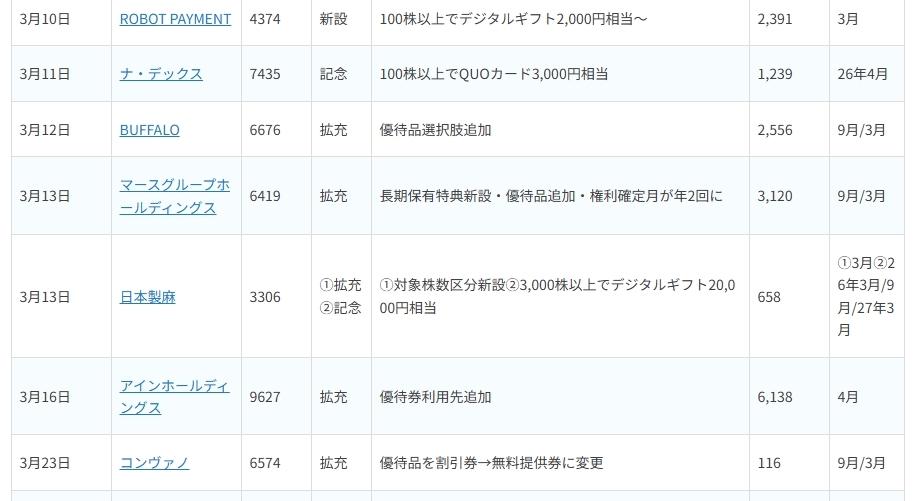
Task: Select price value 1,239
Action: point(775,74)
